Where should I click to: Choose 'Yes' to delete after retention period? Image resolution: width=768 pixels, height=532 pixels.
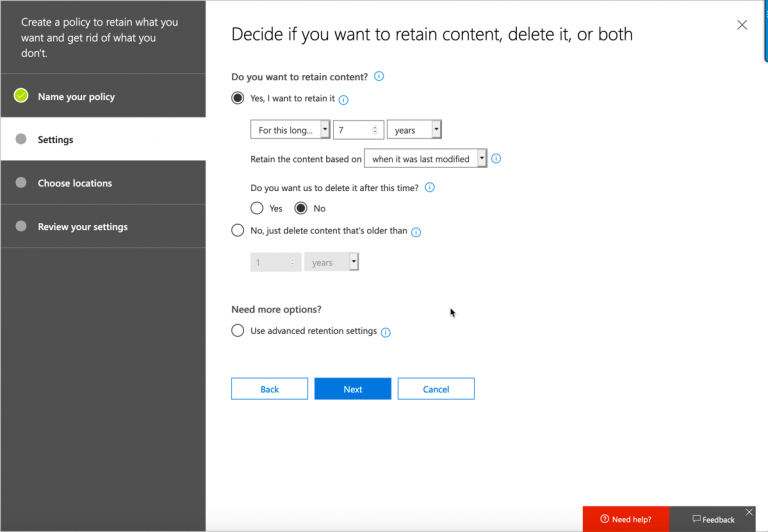coord(257,208)
